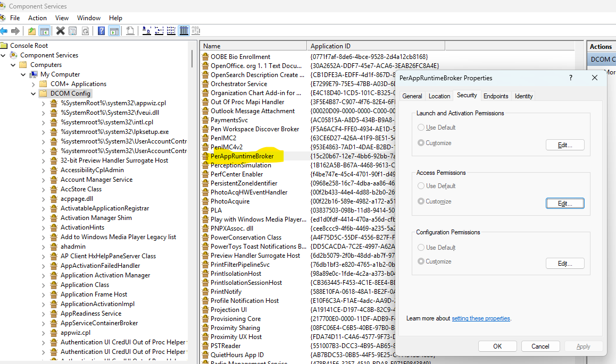Expand the Account Manager Service entry
The height and width of the screenshot is (364, 616).
43,180
